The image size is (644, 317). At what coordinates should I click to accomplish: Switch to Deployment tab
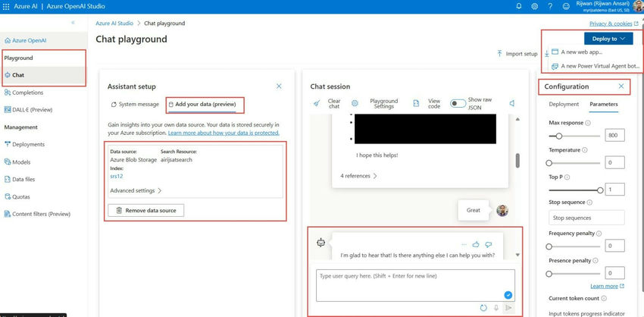(564, 105)
